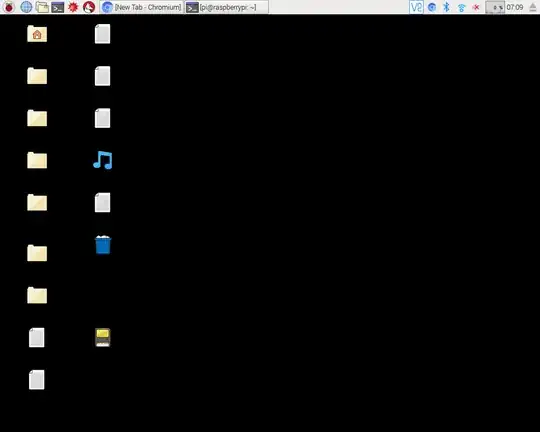Switch to New Tab - Chromium window
The image size is (540, 432).
(x=142, y=7)
